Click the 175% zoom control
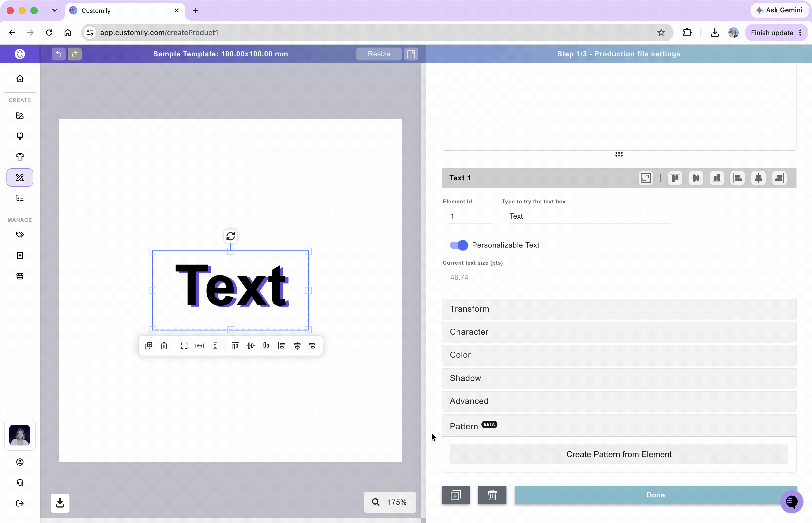The height and width of the screenshot is (523, 812). coord(390,502)
